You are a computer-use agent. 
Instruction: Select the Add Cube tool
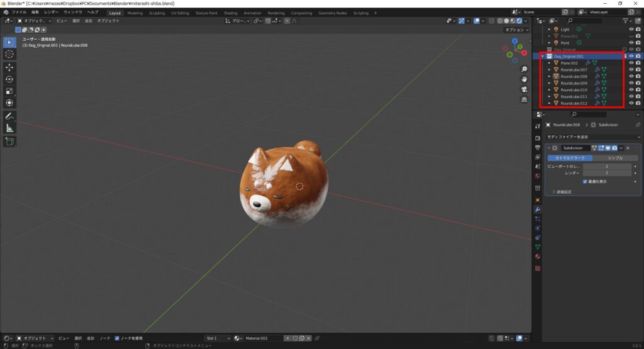point(9,141)
